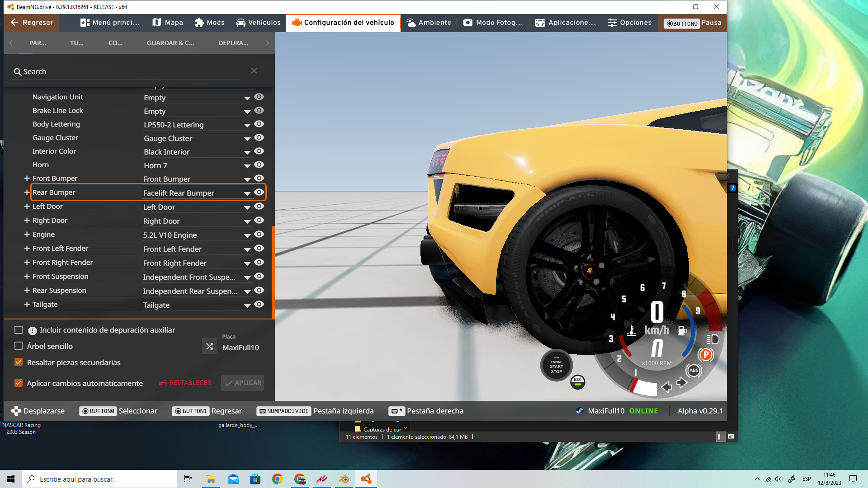The height and width of the screenshot is (488, 868).
Task: Open the Menú principal tab
Action: pyautogui.click(x=110, y=23)
